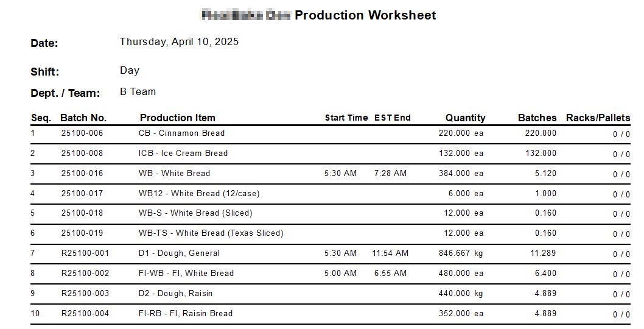Click the 846.667 kg quantity value
The width and height of the screenshot is (644, 329).
(x=461, y=253)
